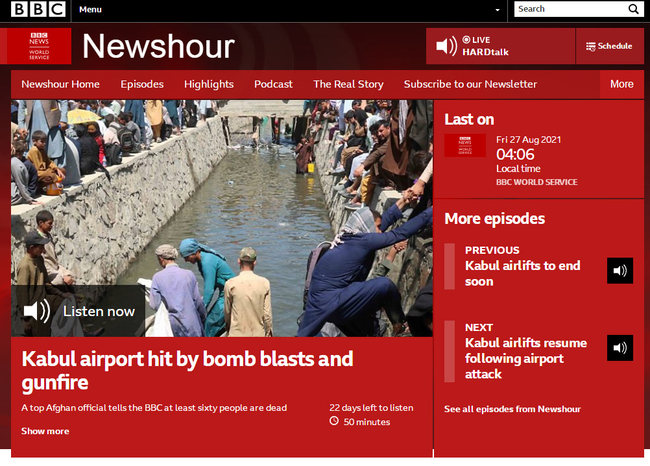The image size is (650, 466).
Task: Click the 04:06 broadcast time
Action: (515, 155)
